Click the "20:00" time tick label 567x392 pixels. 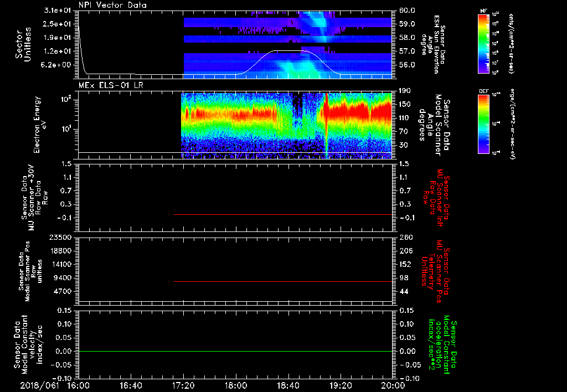pyautogui.click(x=393, y=385)
